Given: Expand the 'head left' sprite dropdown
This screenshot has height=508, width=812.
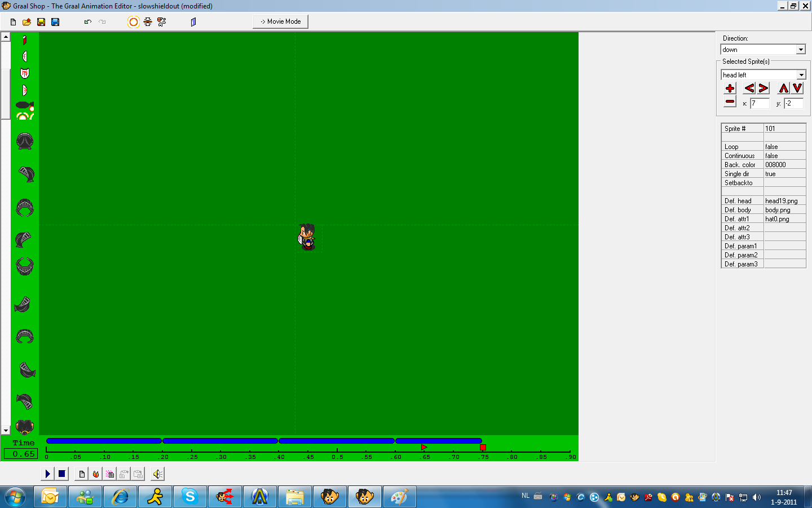Looking at the screenshot, I should [801, 75].
